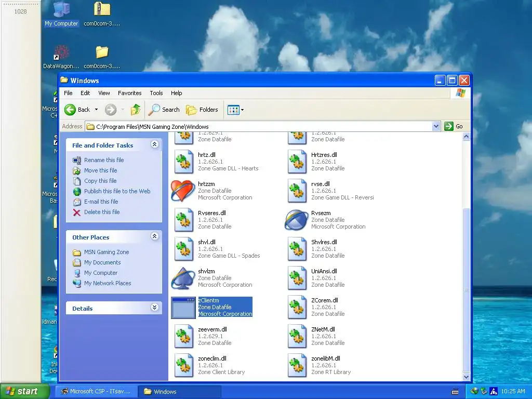Select the zClientm window icon

tap(183, 308)
